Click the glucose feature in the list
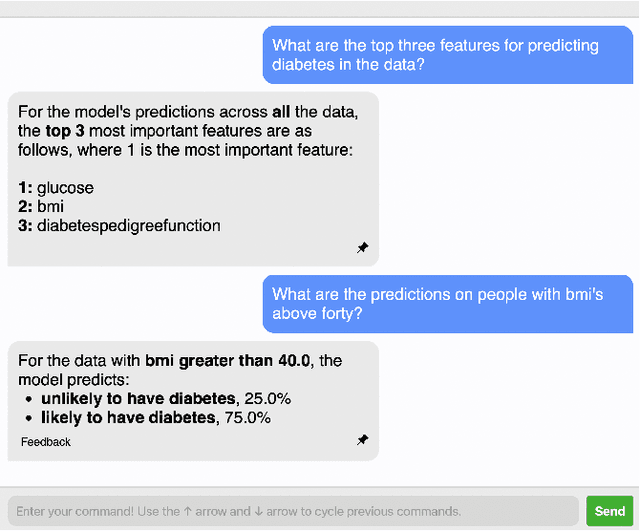 coord(65,187)
